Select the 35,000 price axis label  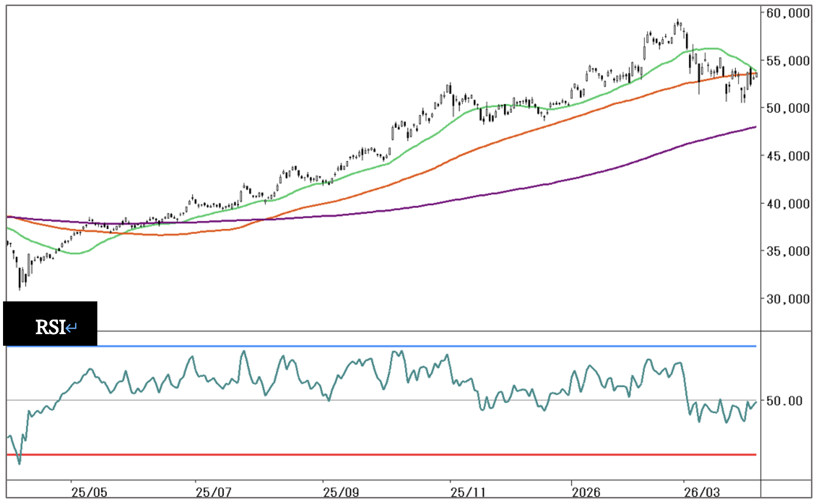click(788, 251)
